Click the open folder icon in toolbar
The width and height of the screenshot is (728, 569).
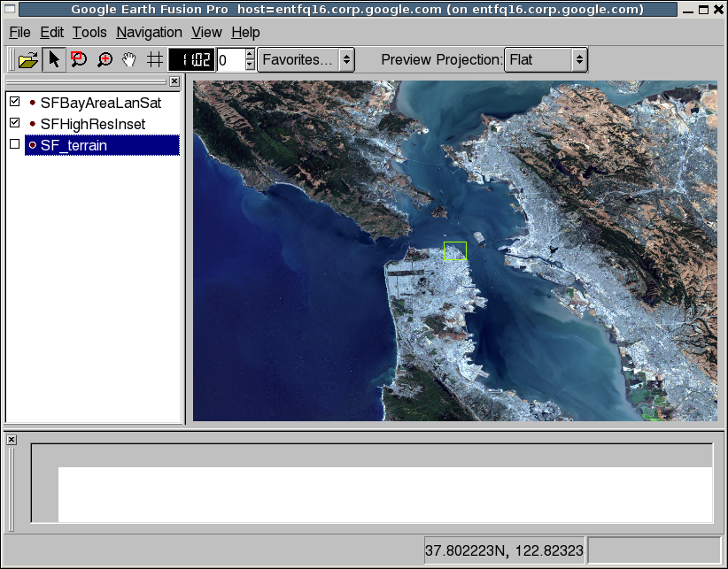pos(28,60)
